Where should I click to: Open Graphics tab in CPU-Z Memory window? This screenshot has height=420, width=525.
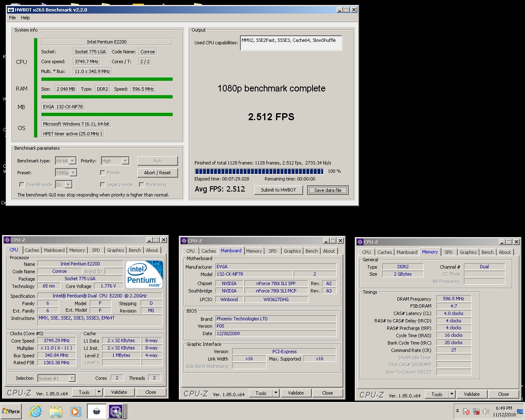(468, 252)
